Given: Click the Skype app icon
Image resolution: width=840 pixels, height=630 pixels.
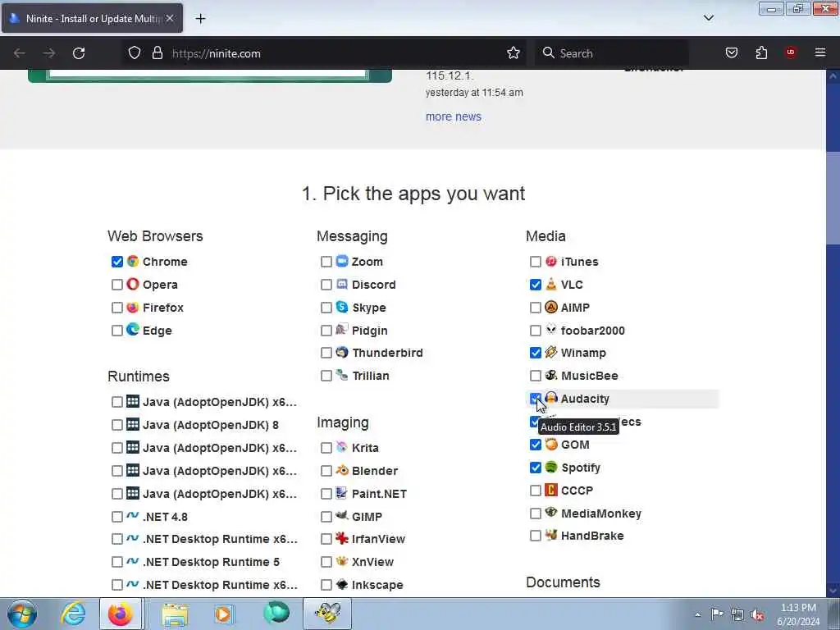Looking at the screenshot, I should coord(342,308).
